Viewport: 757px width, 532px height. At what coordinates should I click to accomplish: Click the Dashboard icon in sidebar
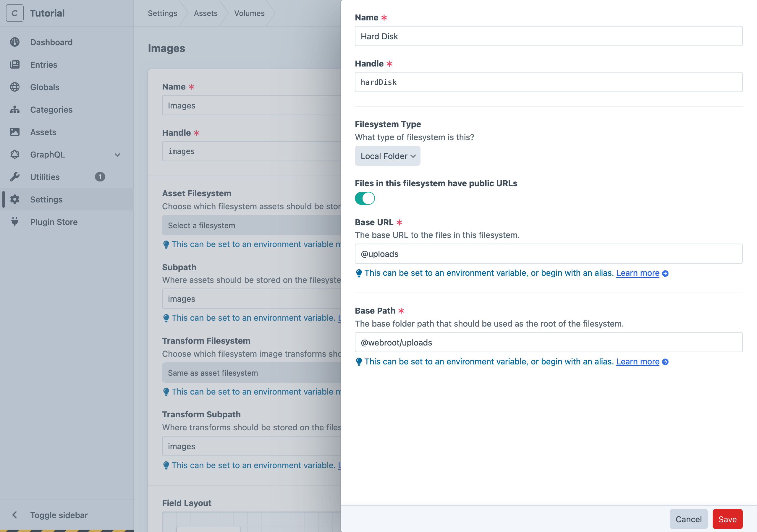[16, 41]
